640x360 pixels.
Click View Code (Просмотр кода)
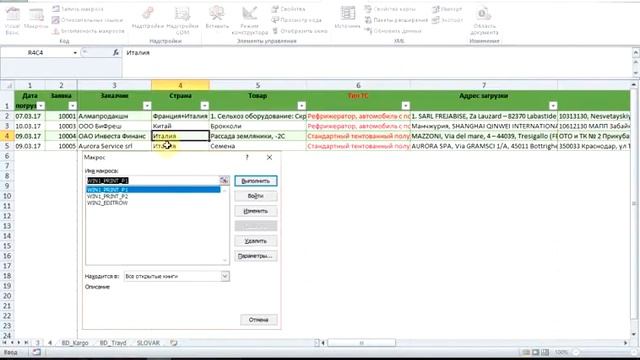pyautogui.click(x=297, y=20)
